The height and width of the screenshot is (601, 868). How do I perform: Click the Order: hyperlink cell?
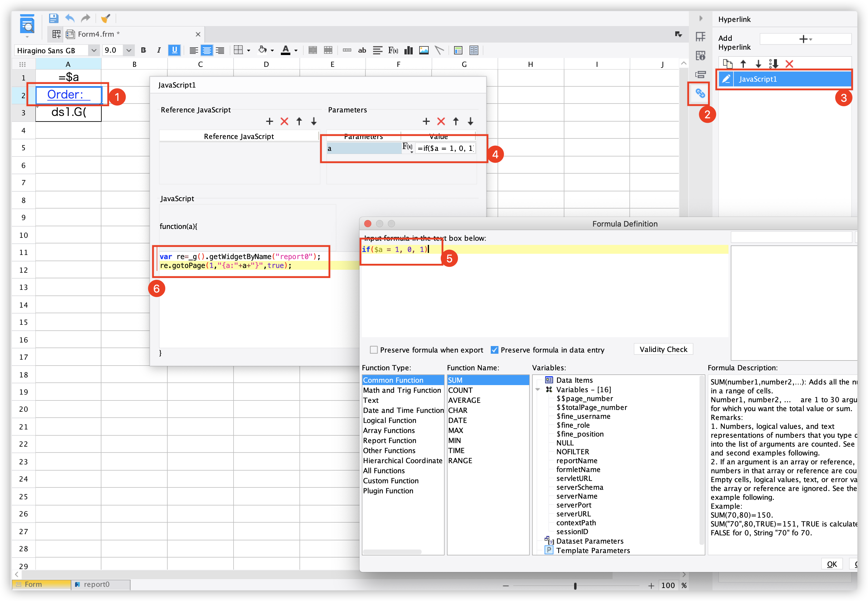(69, 95)
